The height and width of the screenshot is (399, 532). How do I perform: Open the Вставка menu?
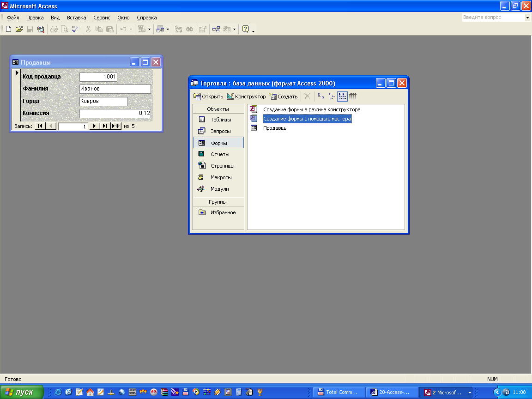76,18
